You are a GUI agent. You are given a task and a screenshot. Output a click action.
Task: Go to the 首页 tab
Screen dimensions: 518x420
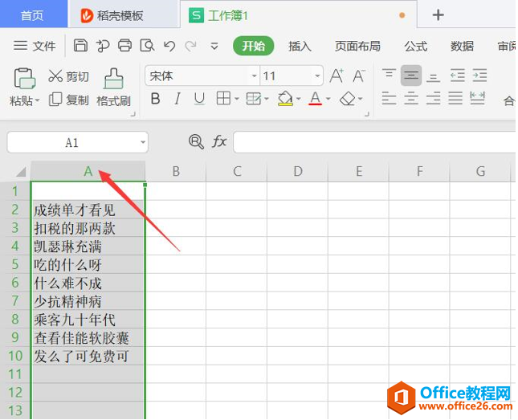[32, 15]
